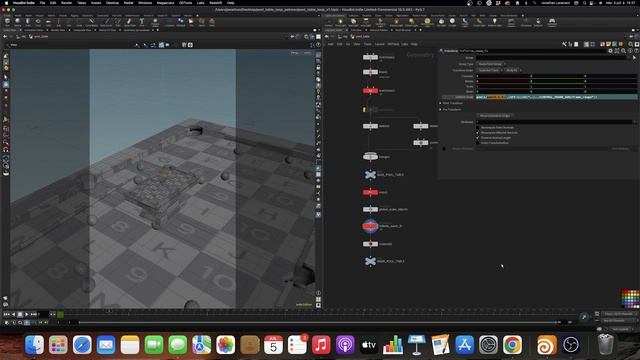Select the Gamepad Camera shelf tool
This screenshot has width=640, height=360.
[552, 22]
